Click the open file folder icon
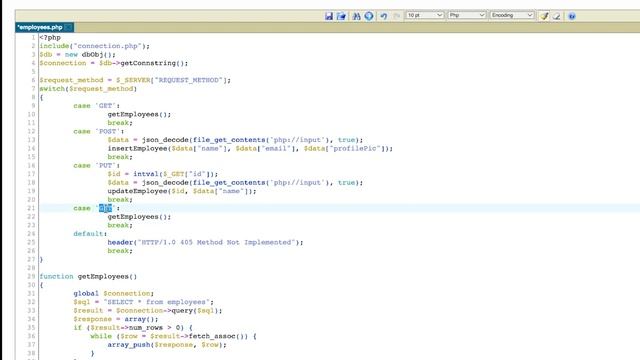The width and height of the screenshot is (640, 360). pyautogui.click(x=342, y=16)
